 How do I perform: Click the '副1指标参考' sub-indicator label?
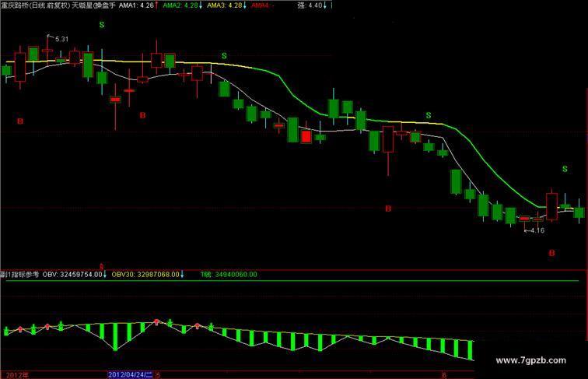[20, 274]
